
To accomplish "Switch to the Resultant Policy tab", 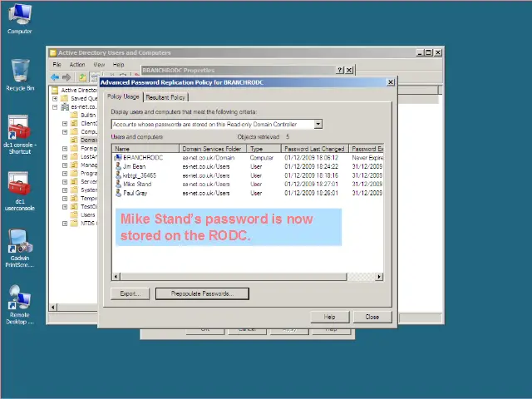I will [x=165, y=97].
